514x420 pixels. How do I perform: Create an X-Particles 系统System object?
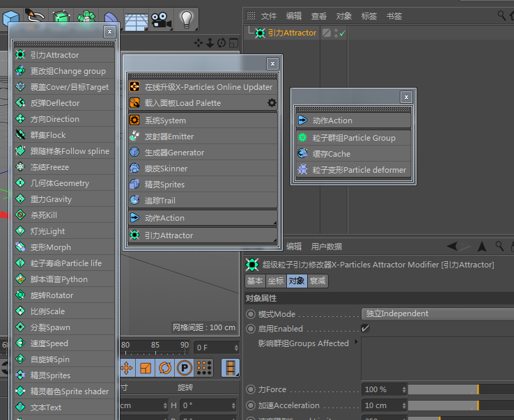pyautogui.click(x=203, y=120)
